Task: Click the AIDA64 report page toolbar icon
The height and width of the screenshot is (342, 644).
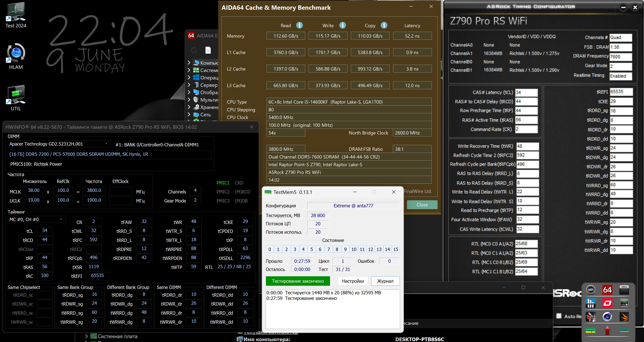Action: point(208,50)
